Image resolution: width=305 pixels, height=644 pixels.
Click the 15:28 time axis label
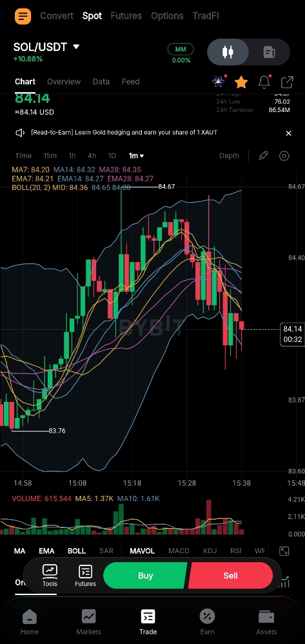click(x=186, y=483)
